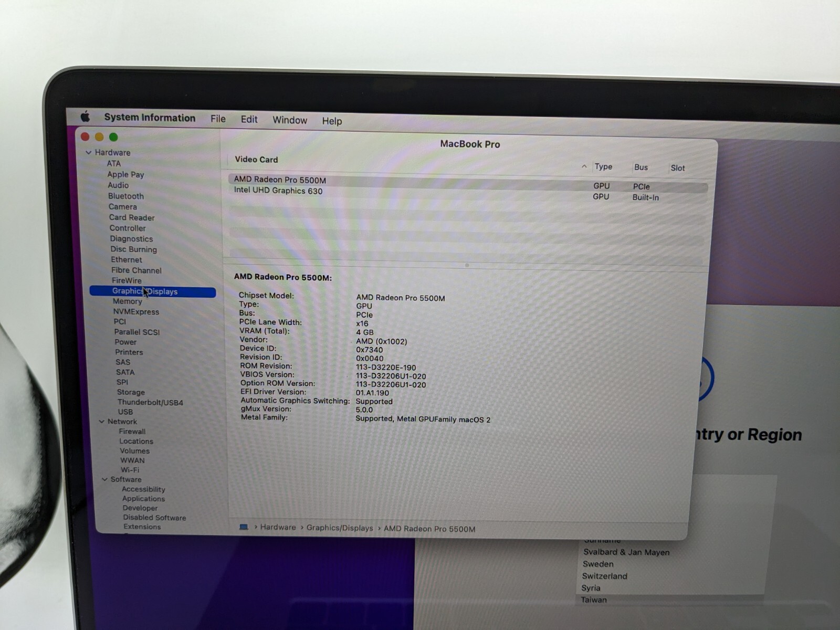Select Printers in the sidebar
This screenshot has height=630, width=840.
[x=129, y=352]
